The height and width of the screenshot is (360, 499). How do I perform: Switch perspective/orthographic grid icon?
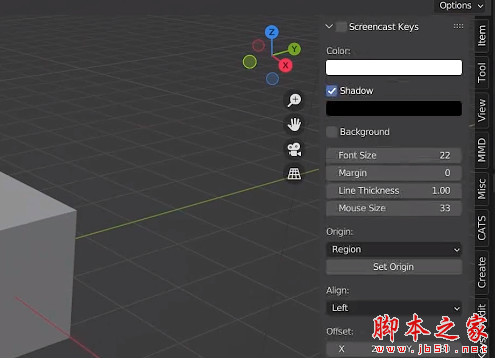click(x=294, y=174)
